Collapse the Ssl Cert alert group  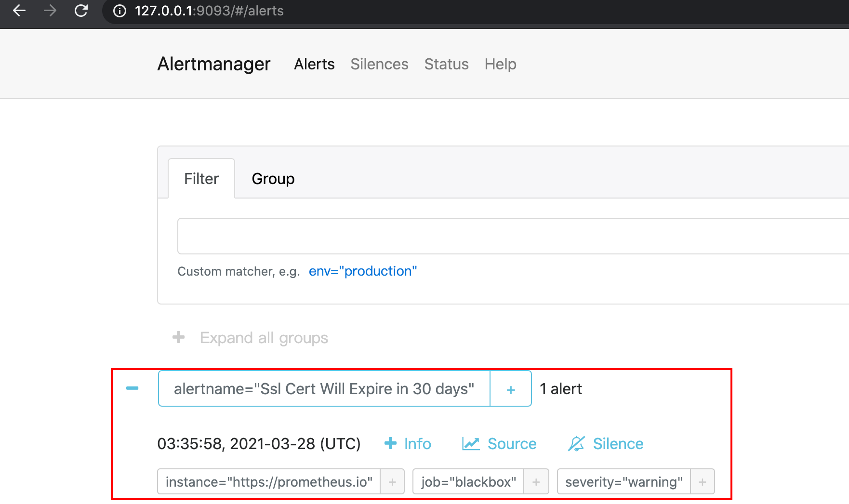click(x=132, y=388)
